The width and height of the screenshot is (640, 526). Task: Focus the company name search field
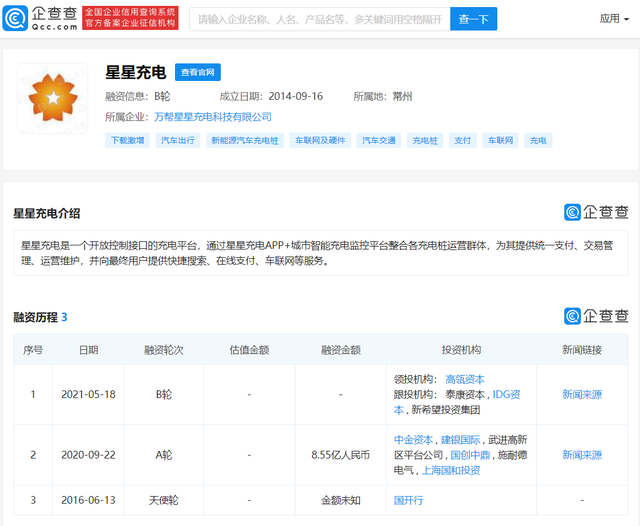point(318,18)
